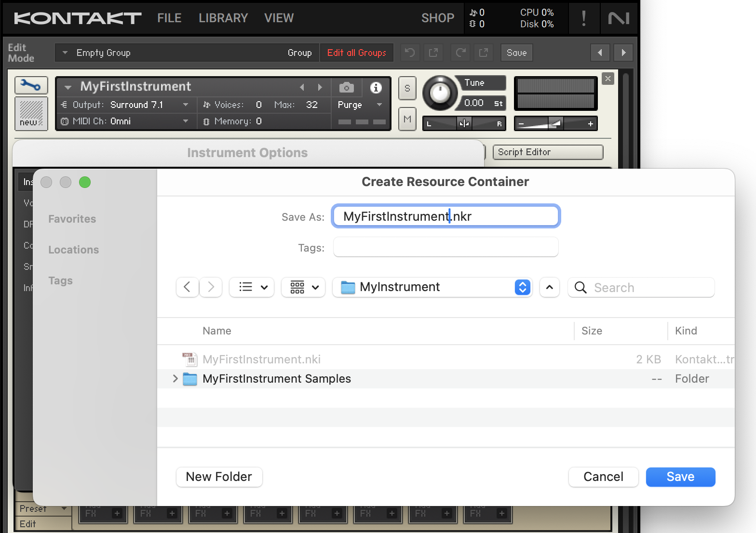This screenshot has height=533, width=756.
Task: Click the redo arrow in Edit Mode bar
Action: [460, 53]
